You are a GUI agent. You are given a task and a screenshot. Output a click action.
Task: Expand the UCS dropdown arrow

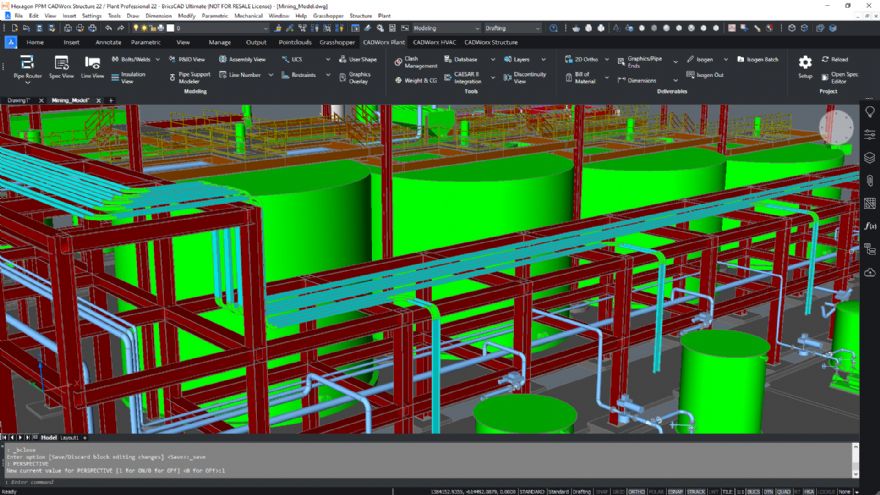coord(328,59)
